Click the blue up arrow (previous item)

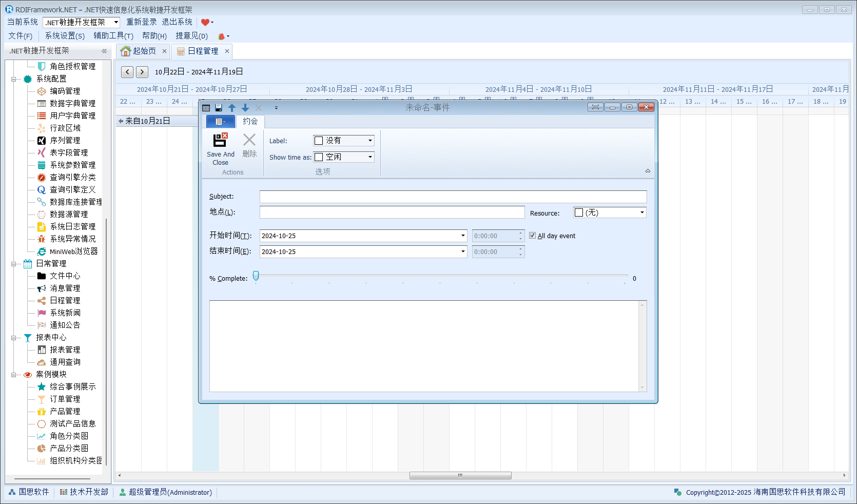click(232, 108)
